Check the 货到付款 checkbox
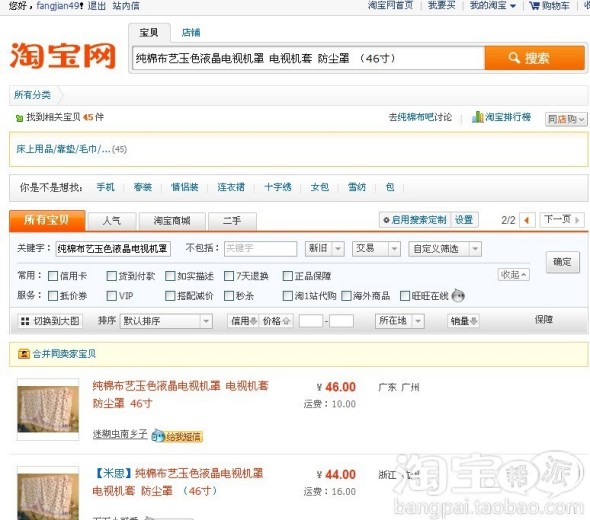Screen dimensions: 590x520 [x=112, y=276]
